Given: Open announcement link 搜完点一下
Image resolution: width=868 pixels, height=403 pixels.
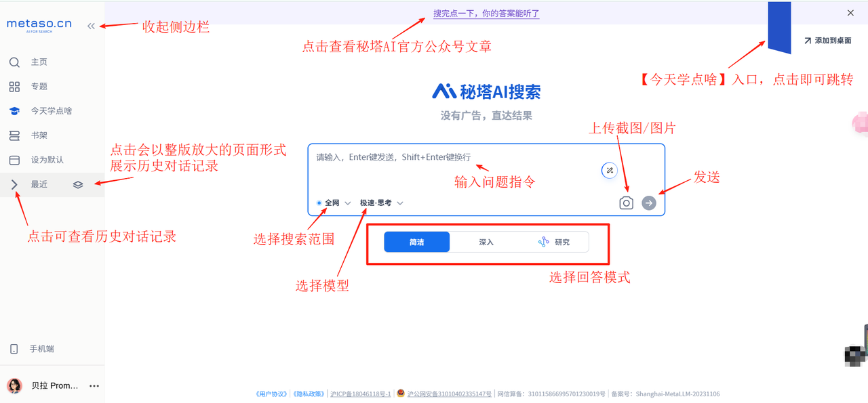Looking at the screenshot, I should click(486, 13).
